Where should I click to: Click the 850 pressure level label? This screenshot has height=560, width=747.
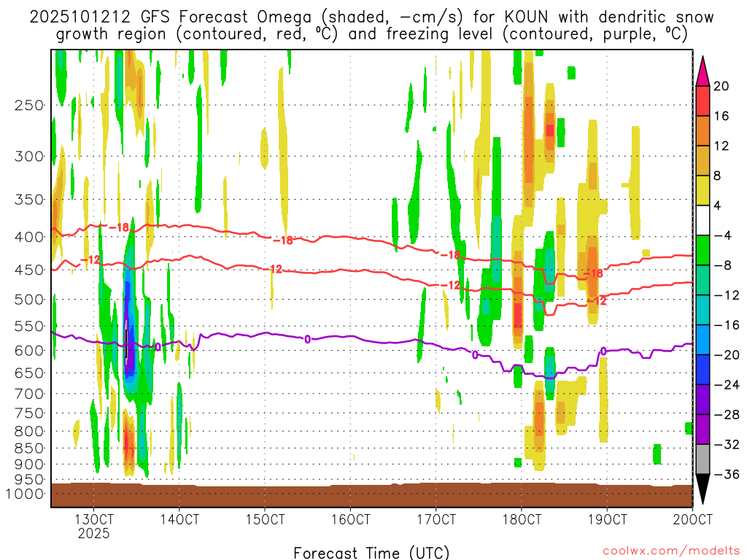coord(29,448)
